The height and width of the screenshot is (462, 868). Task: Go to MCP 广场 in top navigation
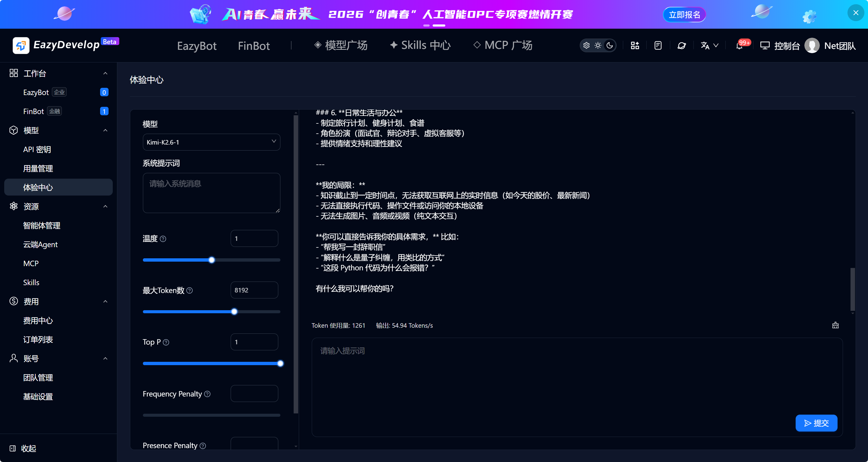coord(503,45)
